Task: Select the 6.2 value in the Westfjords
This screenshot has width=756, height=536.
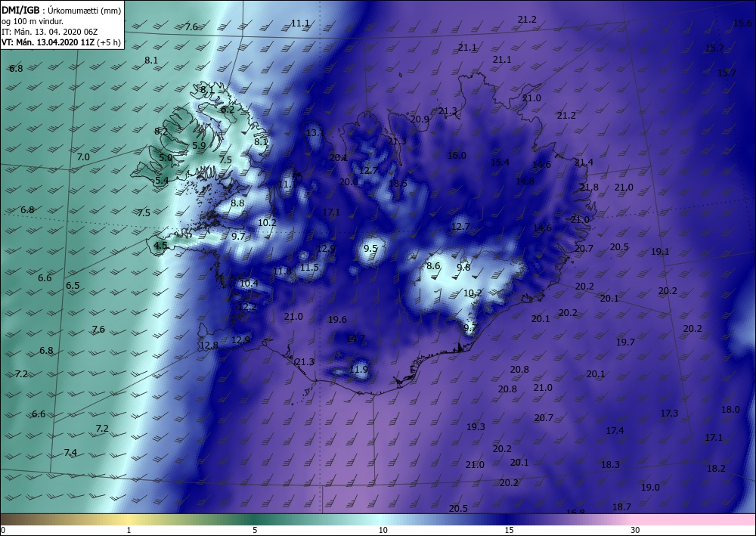Action: [228, 110]
